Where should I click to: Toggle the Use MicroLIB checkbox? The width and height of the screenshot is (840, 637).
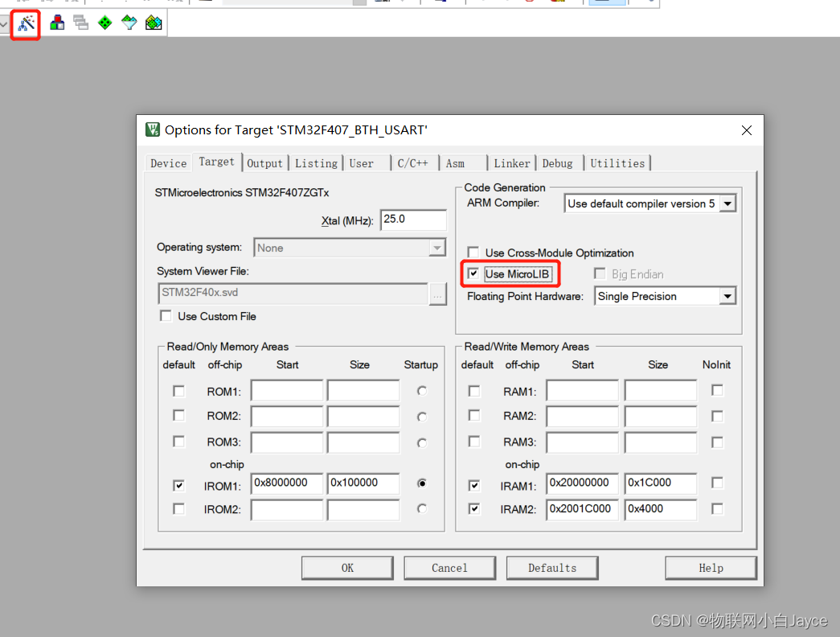473,273
